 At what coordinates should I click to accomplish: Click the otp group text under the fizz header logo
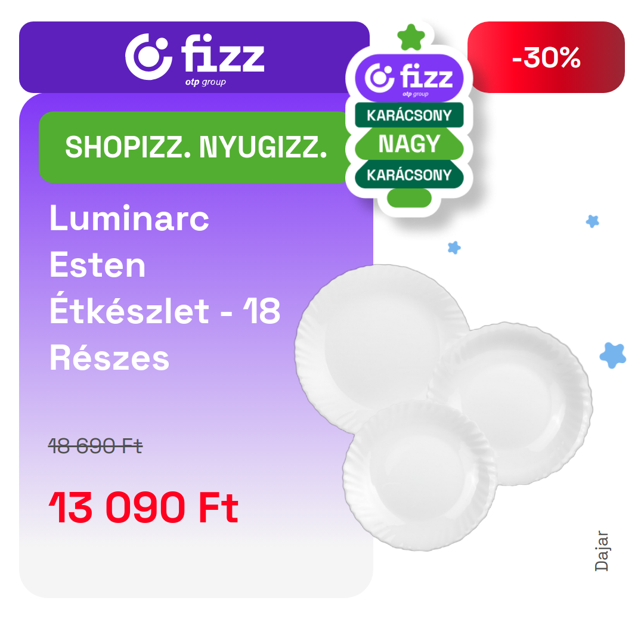[x=205, y=82]
